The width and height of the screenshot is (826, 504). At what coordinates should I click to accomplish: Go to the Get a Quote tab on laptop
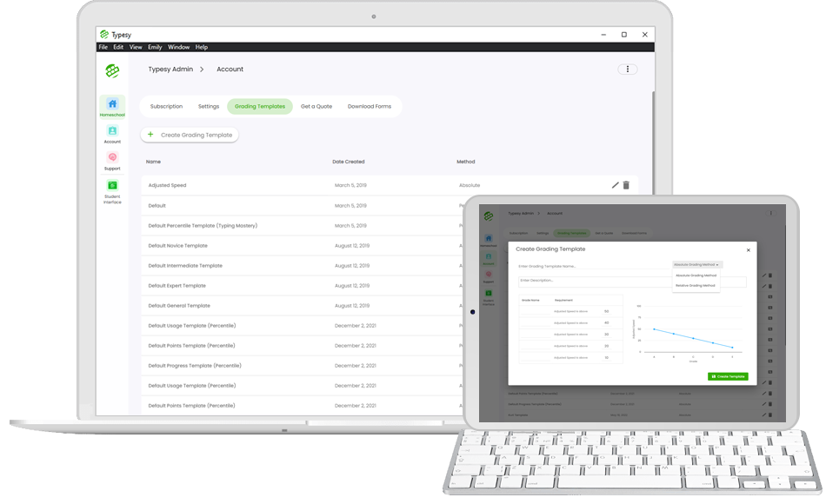(x=316, y=106)
